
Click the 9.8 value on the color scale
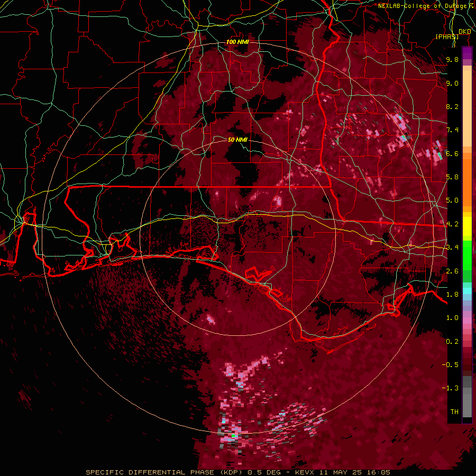tap(452, 59)
